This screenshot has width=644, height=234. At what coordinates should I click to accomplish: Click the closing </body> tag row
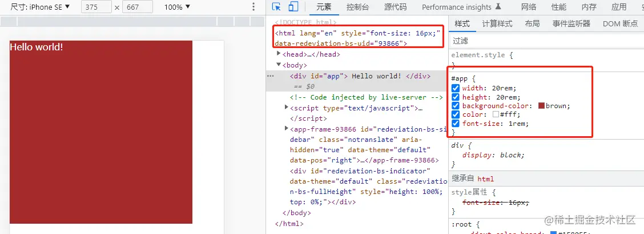coord(296,213)
